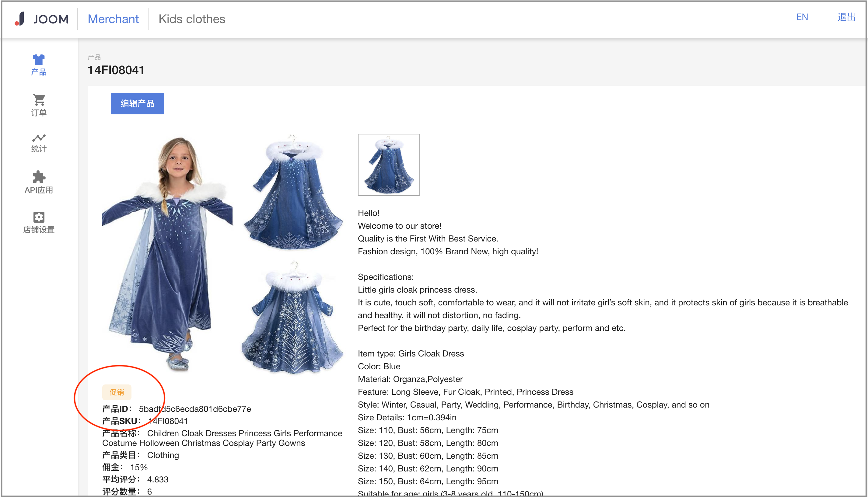Image resolution: width=868 pixels, height=497 pixels.
Task: Click the Joom logo icon
Action: pos(20,19)
